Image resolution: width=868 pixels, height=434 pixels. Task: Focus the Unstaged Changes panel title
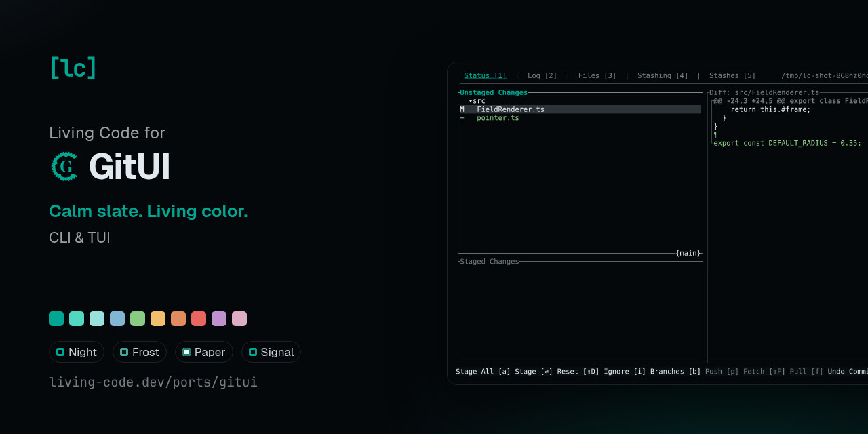(494, 92)
